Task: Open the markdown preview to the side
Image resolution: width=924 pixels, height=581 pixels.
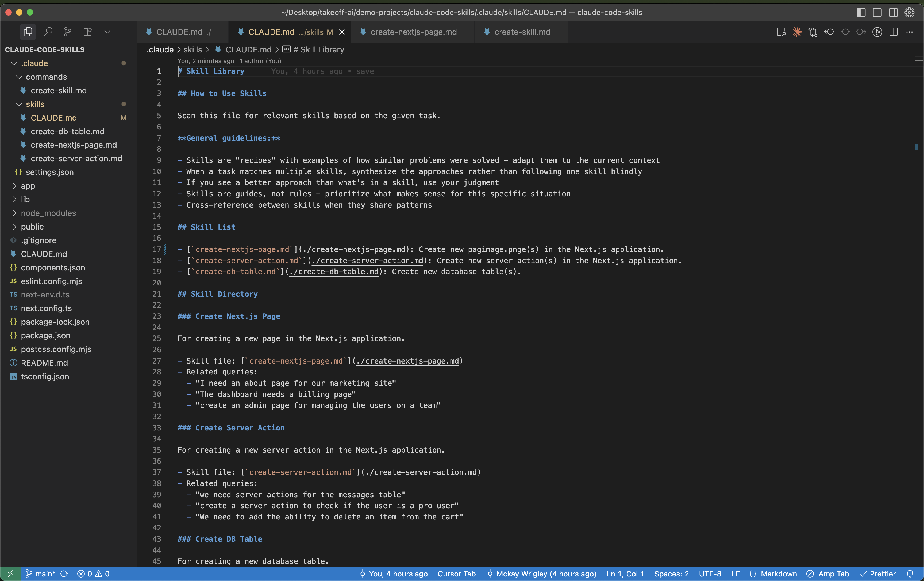Action: coord(781,32)
